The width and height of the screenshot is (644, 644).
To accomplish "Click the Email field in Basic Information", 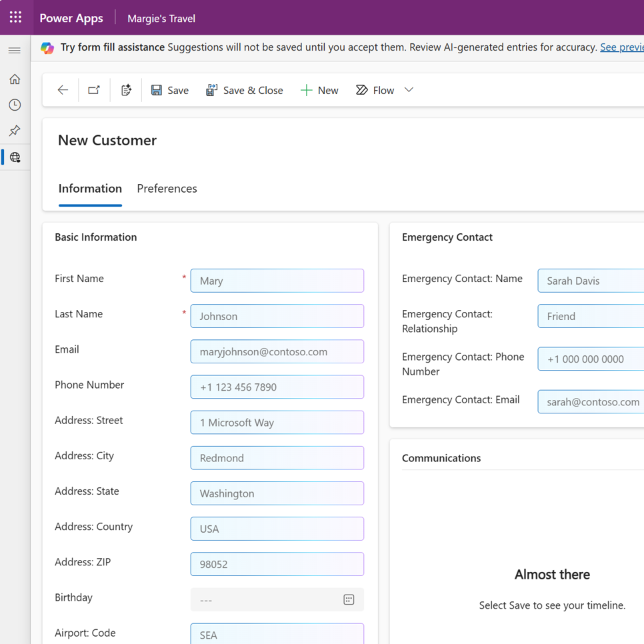I will [x=277, y=351].
